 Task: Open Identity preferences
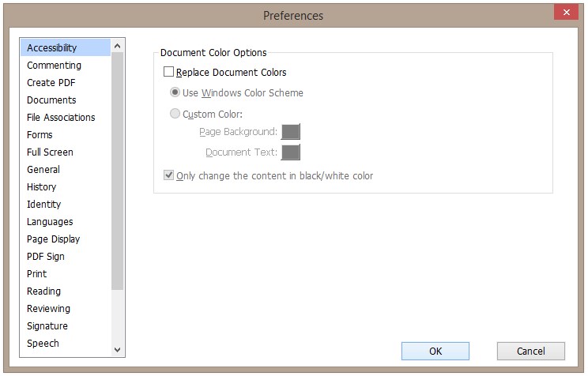click(x=66, y=204)
